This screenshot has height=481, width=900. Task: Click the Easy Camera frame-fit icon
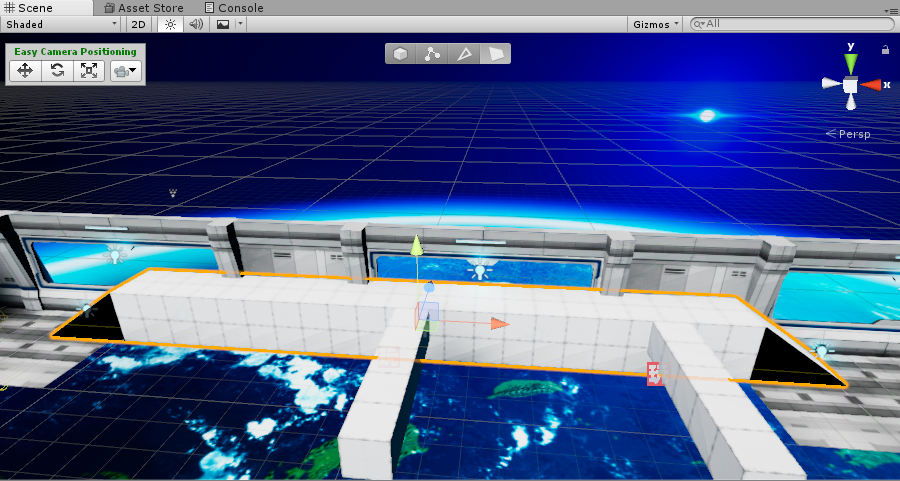click(89, 71)
